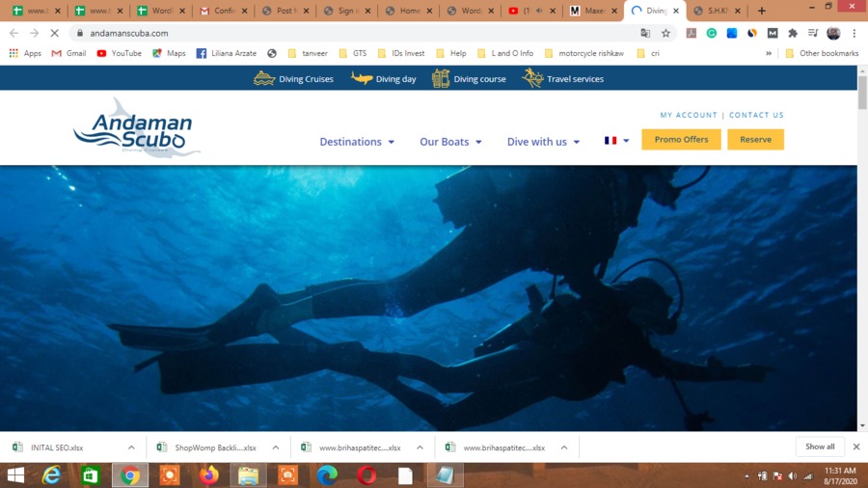The image size is (868, 488).
Task: Open the taskbar clock showing 11:31 AM
Action: [x=840, y=475]
